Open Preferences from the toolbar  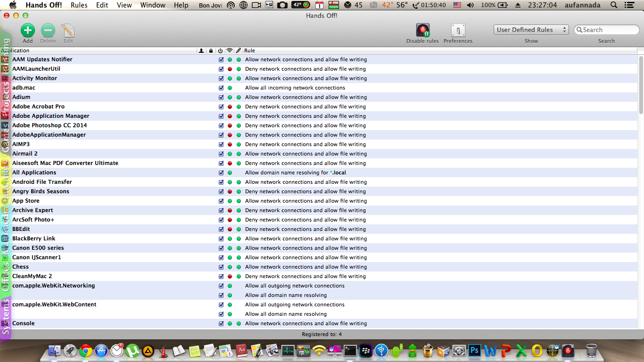pos(458,31)
